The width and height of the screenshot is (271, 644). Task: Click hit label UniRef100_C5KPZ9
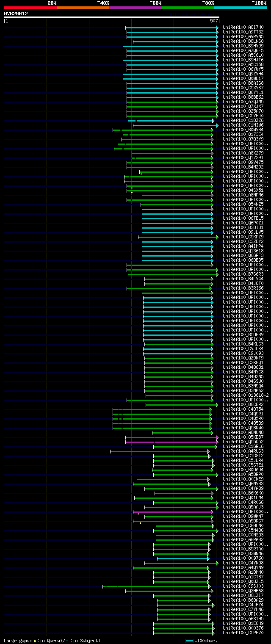click(243, 237)
